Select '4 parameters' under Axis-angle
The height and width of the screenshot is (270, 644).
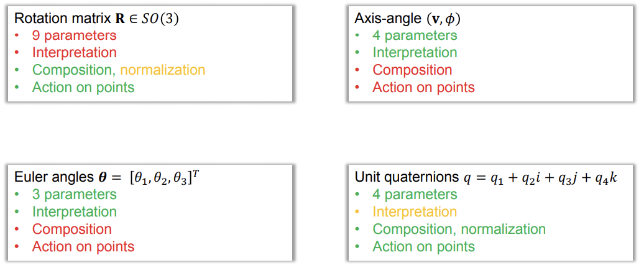click(x=415, y=35)
